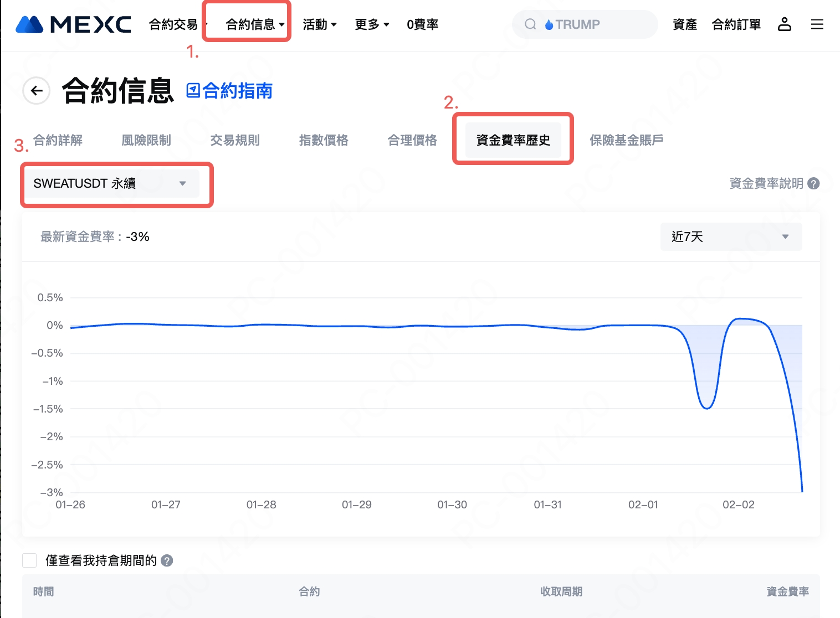Viewport: 840px width, 618px height.
Task: Open the 更多 menu
Action: 372,24
